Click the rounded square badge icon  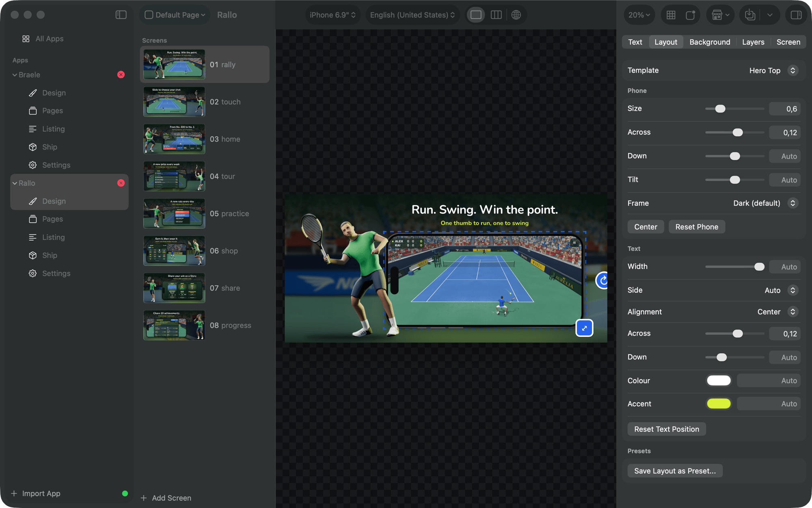tap(690, 15)
